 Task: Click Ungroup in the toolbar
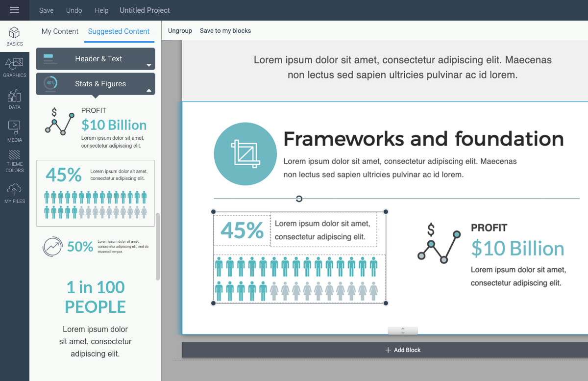tap(180, 31)
